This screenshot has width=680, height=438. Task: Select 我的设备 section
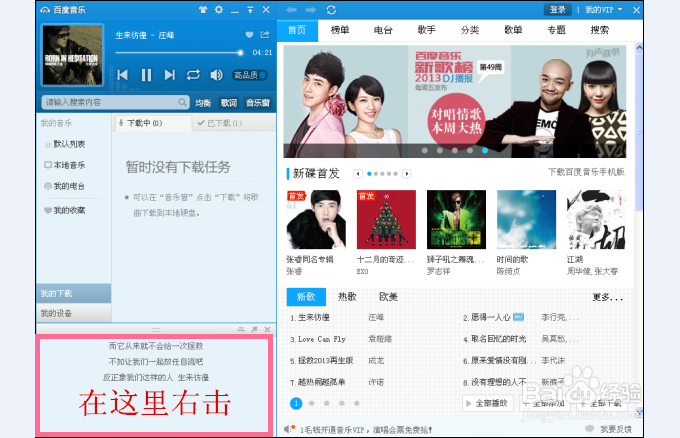(x=73, y=313)
